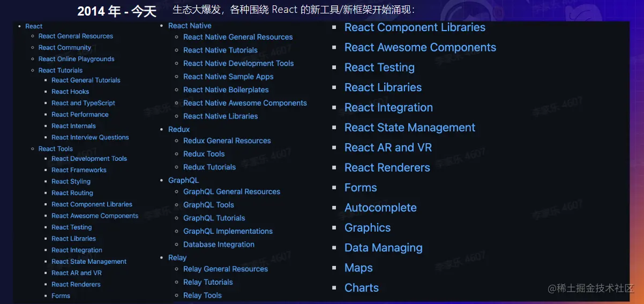This screenshot has height=304, width=644.
Task: Select React Native Sample Apps
Action: [x=228, y=77]
